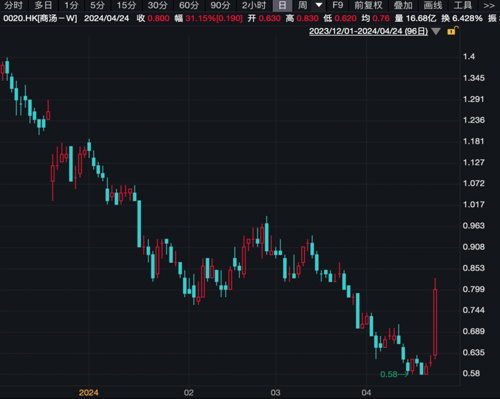500x399 pixels.
Task: Select the 15分 period
Action: coord(126,5)
